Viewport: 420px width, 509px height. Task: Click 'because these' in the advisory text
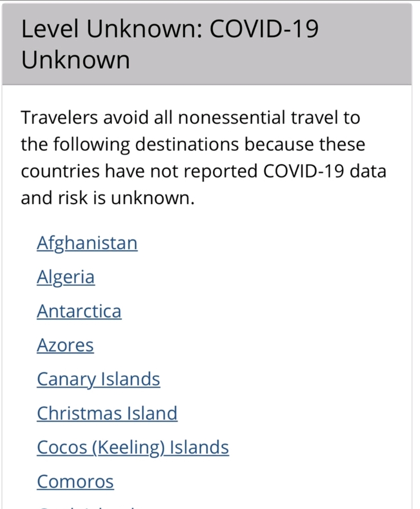[305, 145]
